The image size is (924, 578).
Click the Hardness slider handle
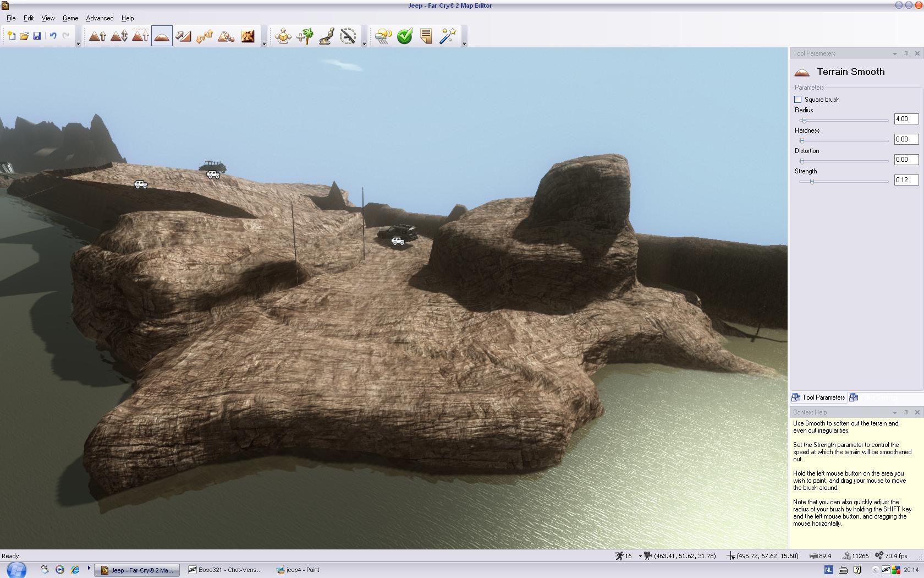802,141
